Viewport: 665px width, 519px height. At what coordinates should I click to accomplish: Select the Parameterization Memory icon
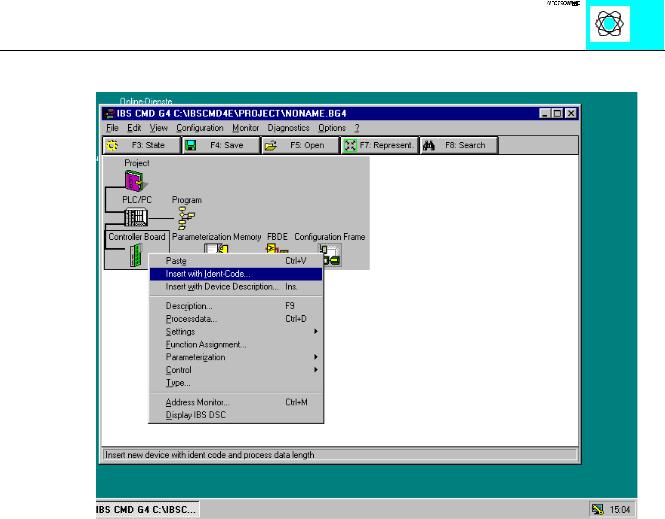(216, 249)
